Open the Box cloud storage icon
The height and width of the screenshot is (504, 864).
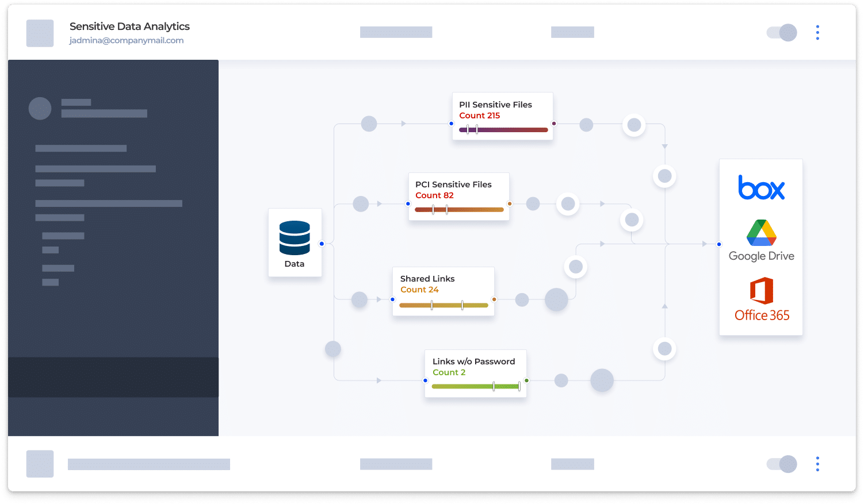(x=760, y=188)
